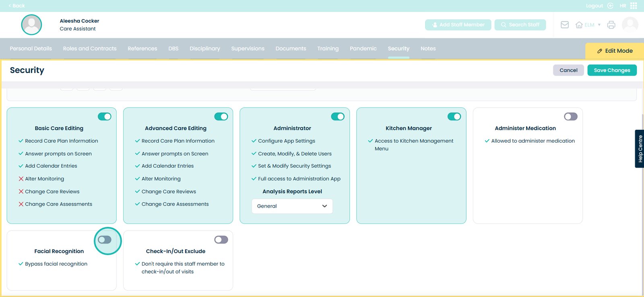Screen dimensions: 644x297
Task: Click the pencil icon in Edit Mode
Action: click(600, 51)
